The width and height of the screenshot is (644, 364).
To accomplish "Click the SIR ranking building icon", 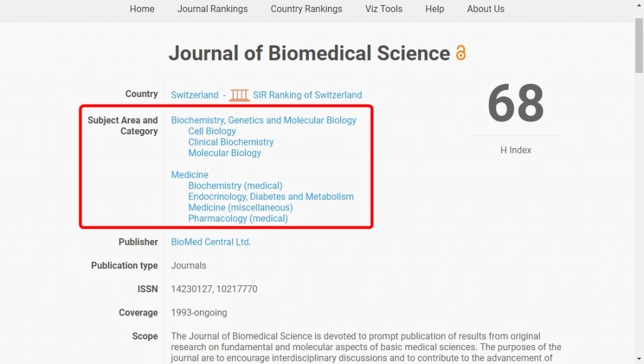I will [x=239, y=96].
